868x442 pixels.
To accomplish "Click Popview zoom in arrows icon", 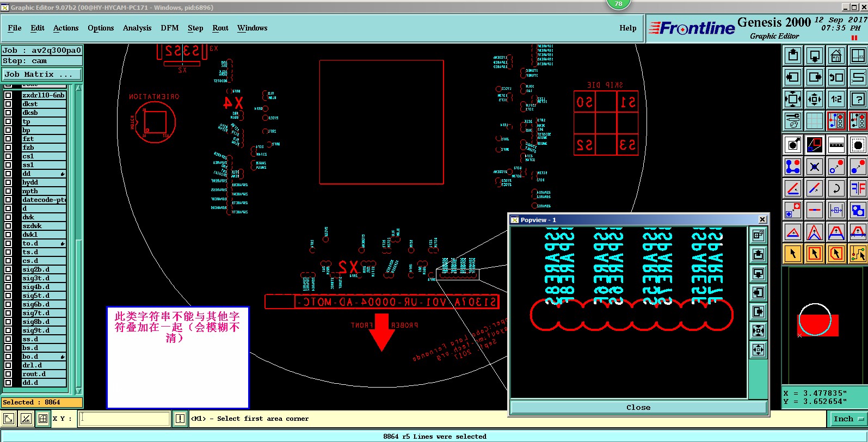I will coord(758,330).
